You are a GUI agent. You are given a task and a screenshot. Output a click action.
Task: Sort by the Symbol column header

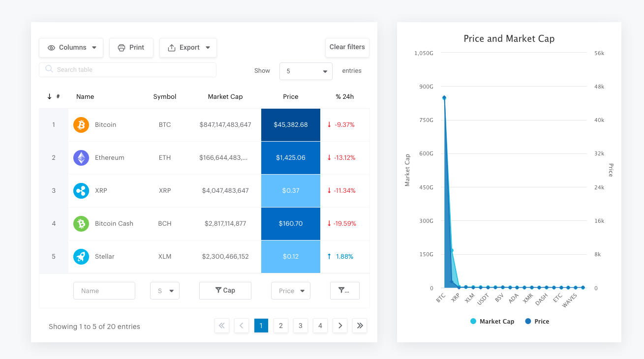(165, 97)
